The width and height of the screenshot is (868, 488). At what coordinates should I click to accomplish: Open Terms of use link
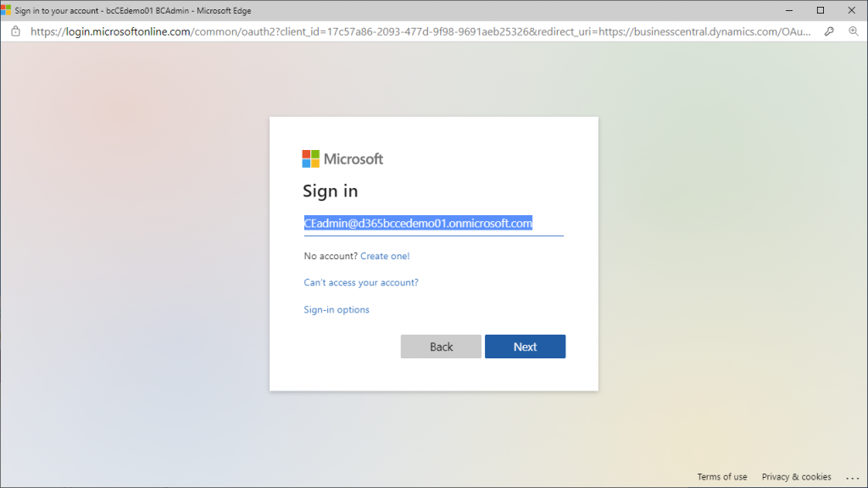[722, 476]
